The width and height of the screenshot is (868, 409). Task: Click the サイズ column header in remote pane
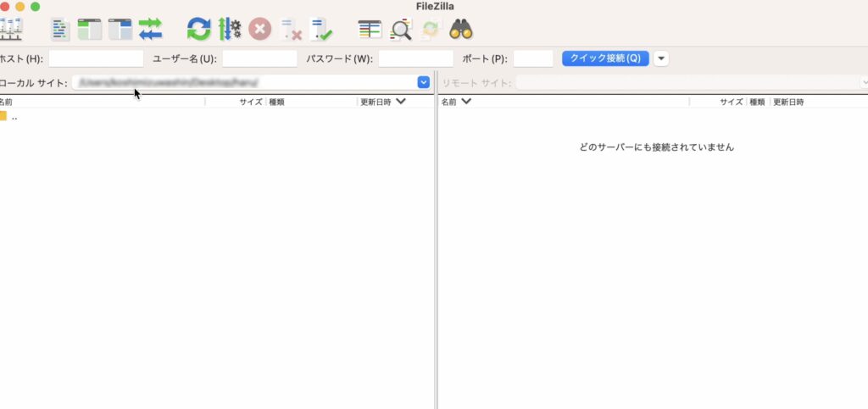coord(731,102)
